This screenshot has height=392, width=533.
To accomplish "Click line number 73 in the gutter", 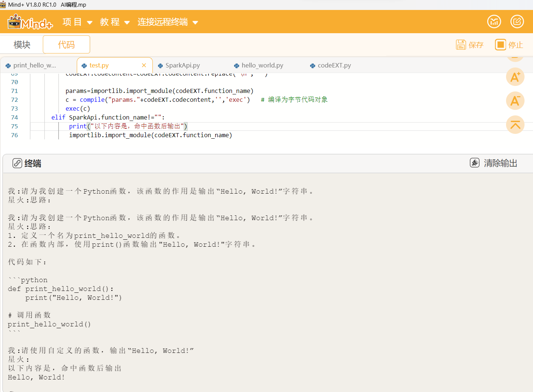I will [x=14, y=109].
